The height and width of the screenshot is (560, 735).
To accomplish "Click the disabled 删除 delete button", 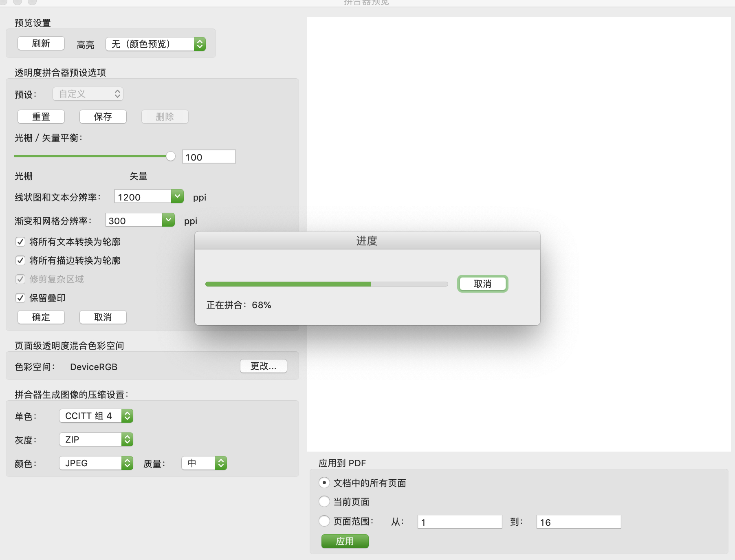I will 165,117.
